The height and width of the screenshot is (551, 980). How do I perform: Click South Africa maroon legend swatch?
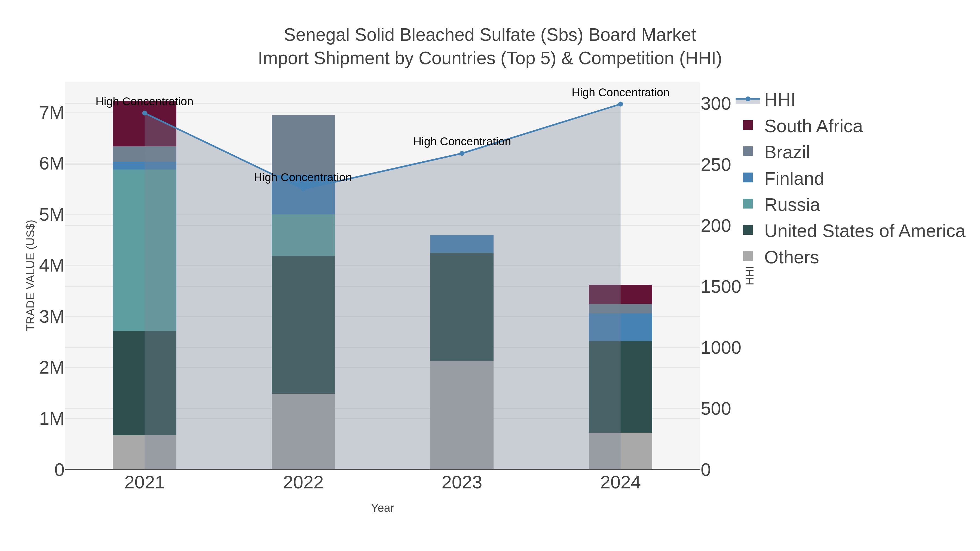pos(748,125)
